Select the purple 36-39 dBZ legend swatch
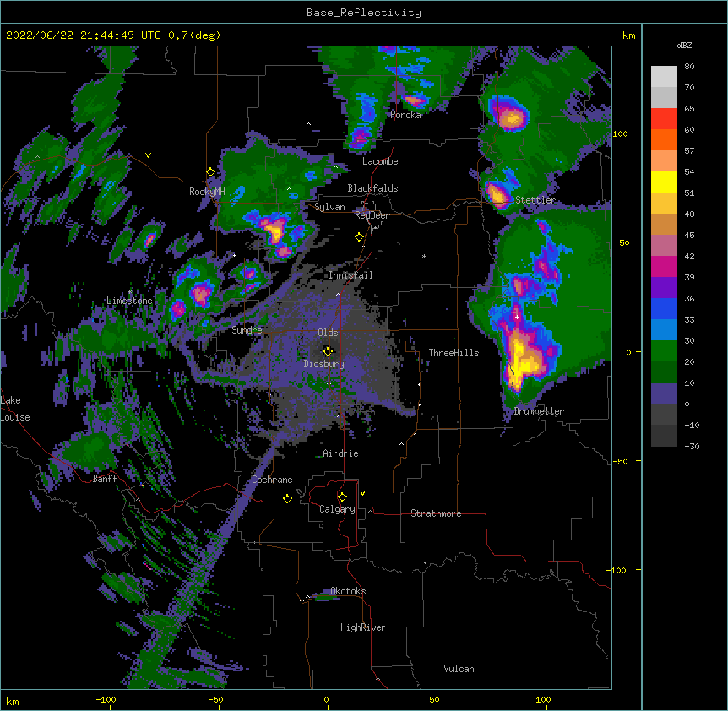 tap(664, 288)
